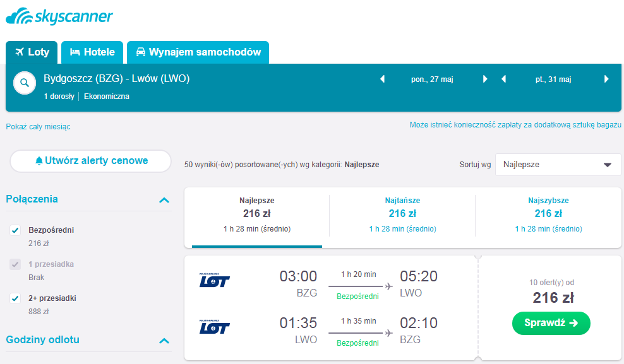Click the 10 ofert(y) od text
The width and height of the screenshot is (624, 364).
[x=551, y=283]
